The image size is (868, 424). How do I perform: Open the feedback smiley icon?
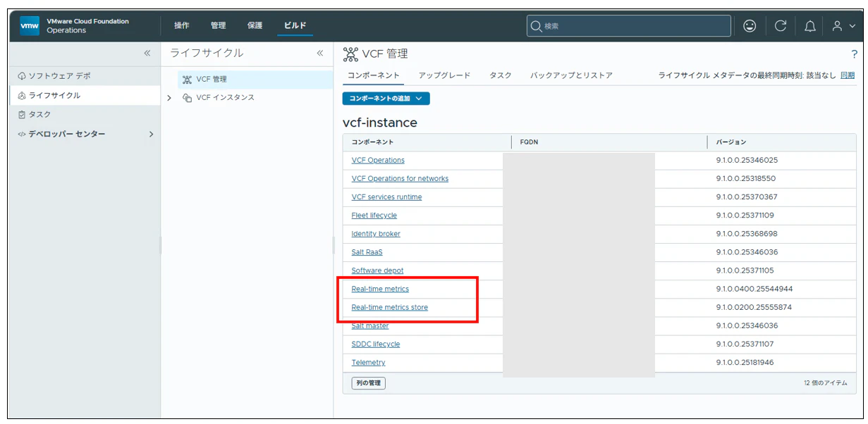pyautogui.click(x=750, y=26)
